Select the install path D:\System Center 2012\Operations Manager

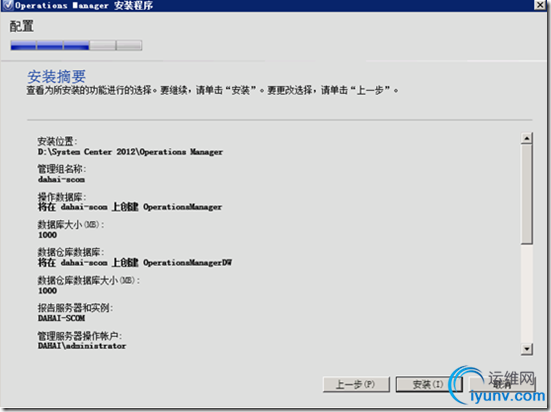click(130, 152)
